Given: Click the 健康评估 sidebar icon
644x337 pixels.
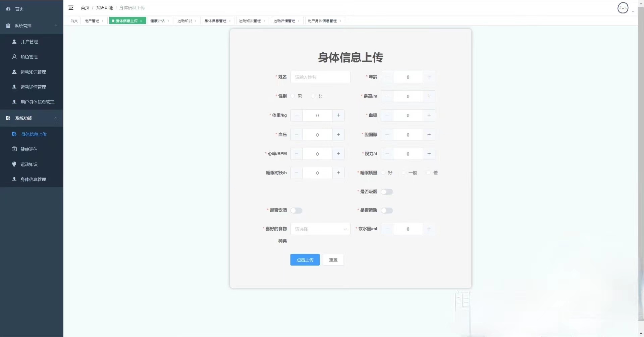Looking at the screenshot, I should 14,149.
